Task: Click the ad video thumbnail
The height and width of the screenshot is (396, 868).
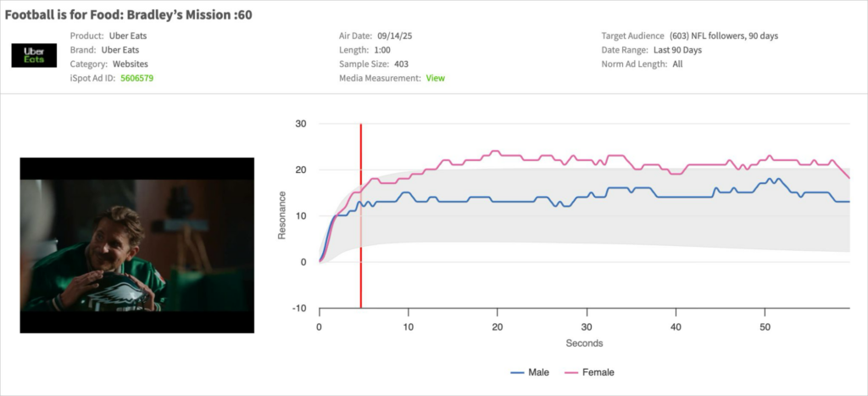Action: point(137,245)
